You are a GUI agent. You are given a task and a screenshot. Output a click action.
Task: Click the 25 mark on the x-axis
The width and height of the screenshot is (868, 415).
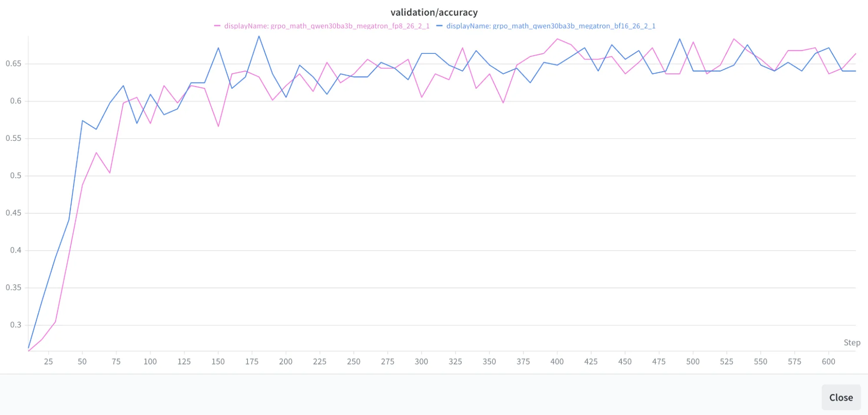[49, 362]
